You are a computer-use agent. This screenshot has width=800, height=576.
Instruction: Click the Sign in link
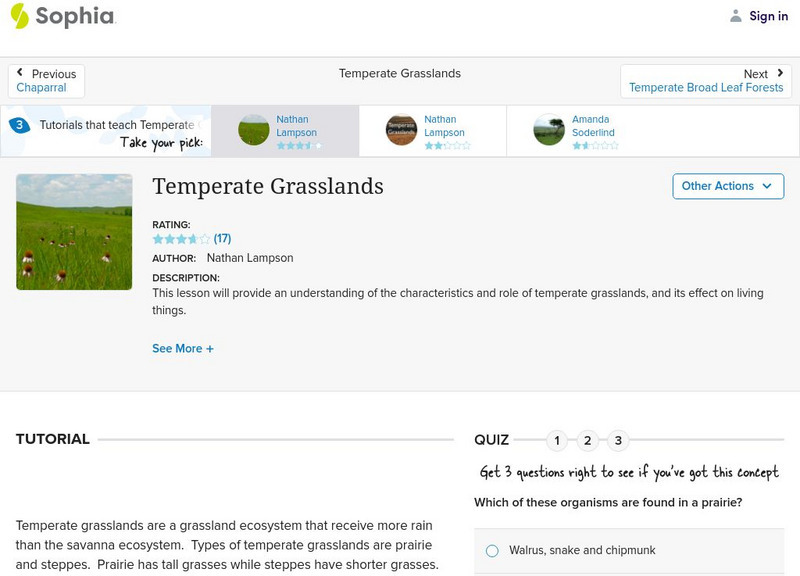pos(768,16)
